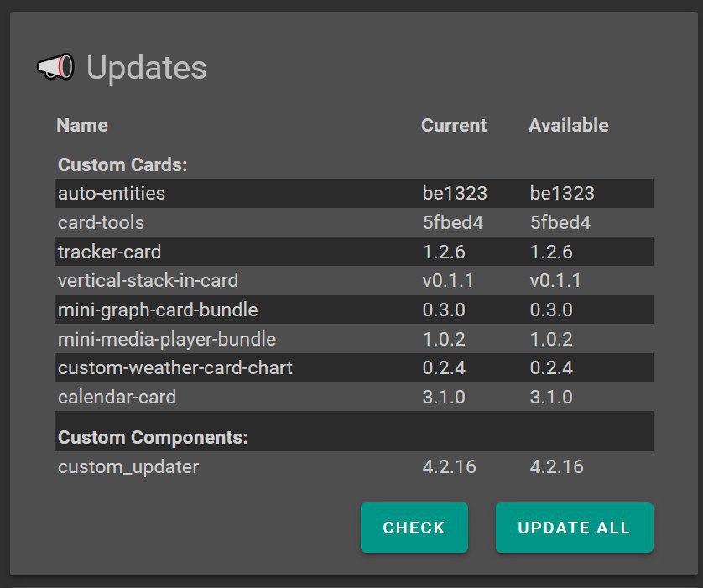This screenshot has height=588, width=703.
Task: Click the UPDATE ALL button
Action: click(x=575, y=528)
